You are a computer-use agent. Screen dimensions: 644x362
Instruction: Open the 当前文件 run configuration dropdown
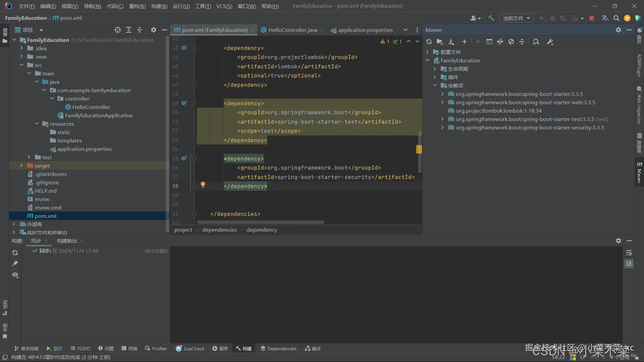(516, 18)
